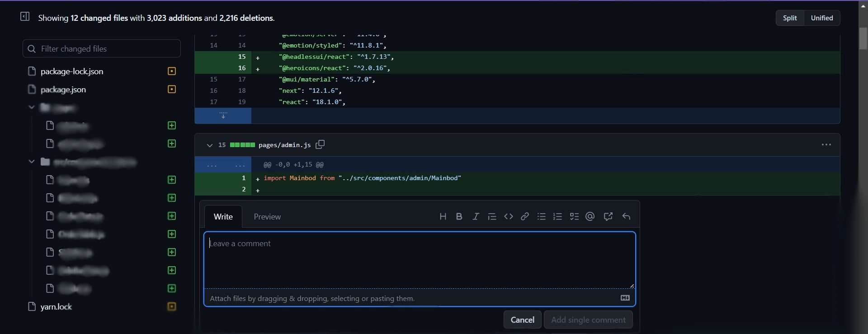This screenshot has width=868, height=334.
Task: Open the Write tab
Action: (223, 217)
